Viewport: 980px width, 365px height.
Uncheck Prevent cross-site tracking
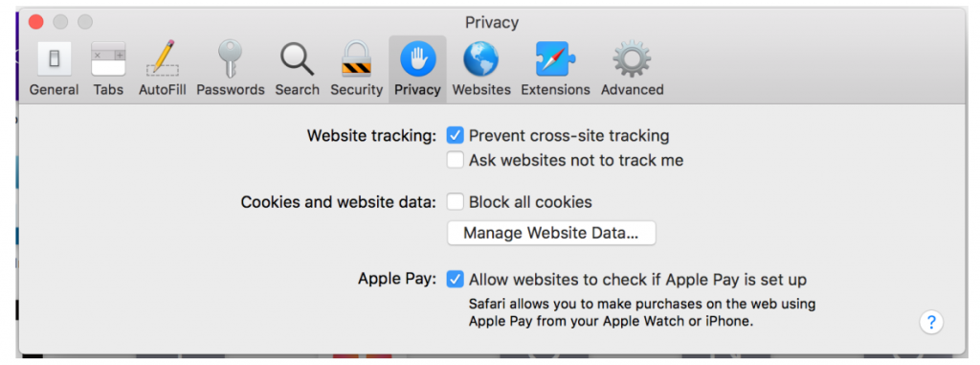click(x=455, y=135)
